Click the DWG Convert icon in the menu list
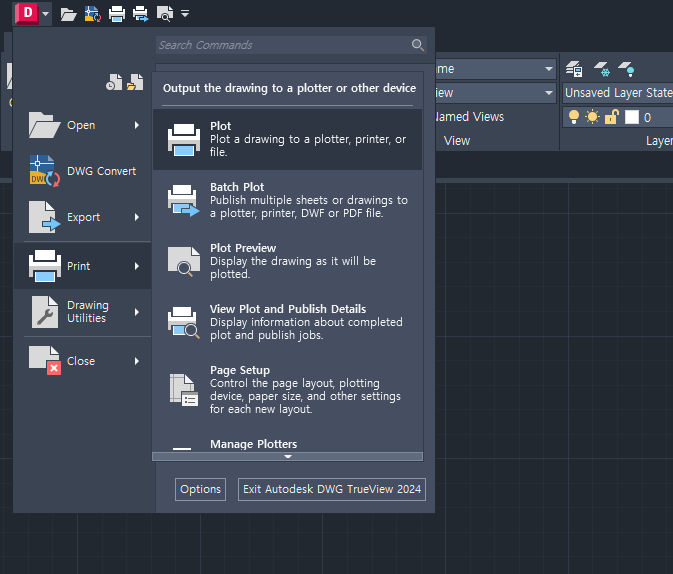673x574 pixels. (x=44, y=171)
